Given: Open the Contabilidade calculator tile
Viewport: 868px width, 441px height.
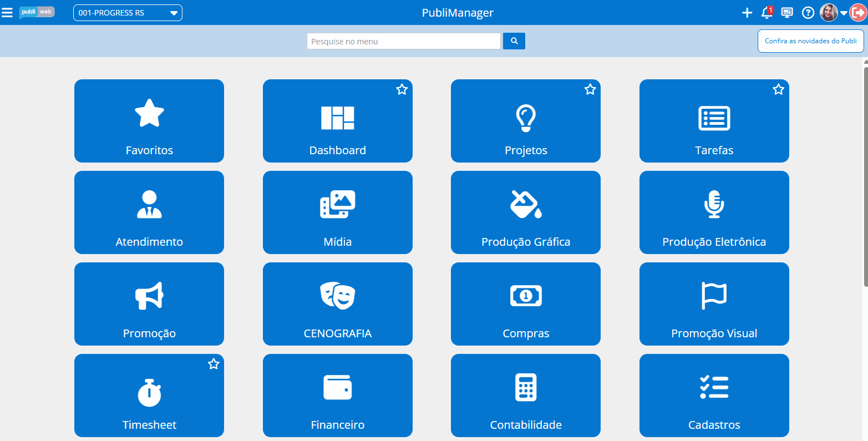Looking at the screenshot, I should point(526,396).
